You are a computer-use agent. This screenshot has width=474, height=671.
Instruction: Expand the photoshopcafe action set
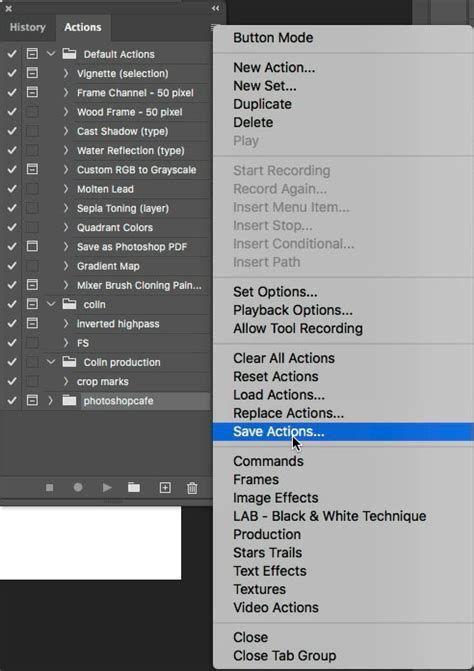[50, 401]
